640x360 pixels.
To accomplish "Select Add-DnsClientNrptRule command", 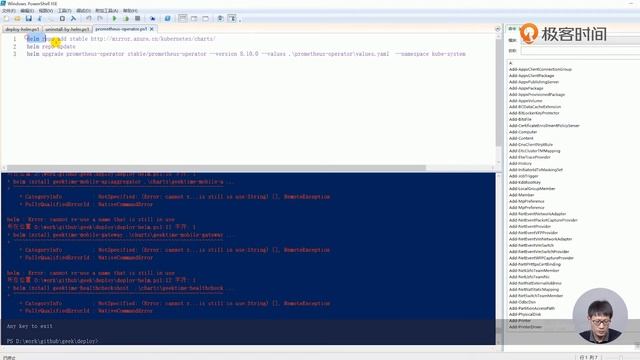I will point(531,144).
